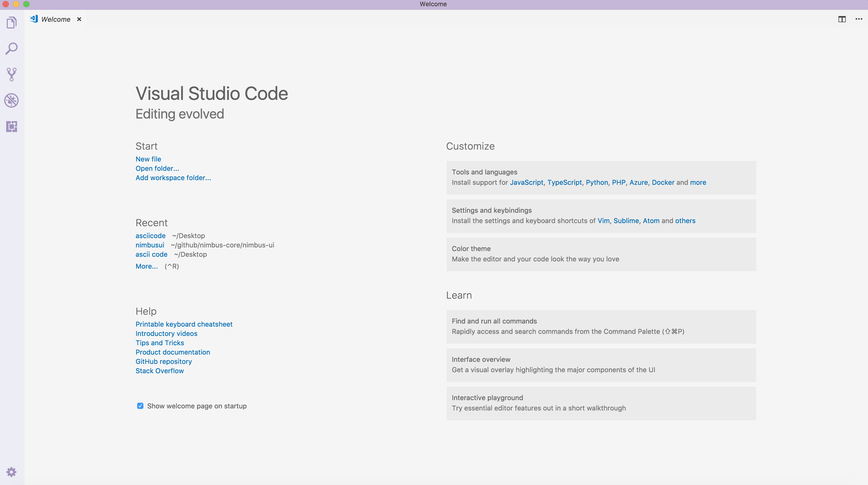The image size is (868, 485).
Task: Click the Manage gear icon
Action: 11,472
